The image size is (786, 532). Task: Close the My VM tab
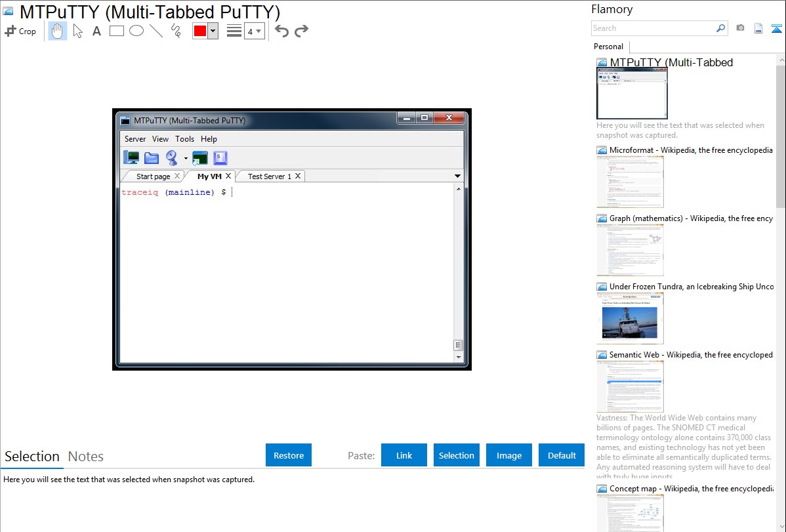click(228, 176)
